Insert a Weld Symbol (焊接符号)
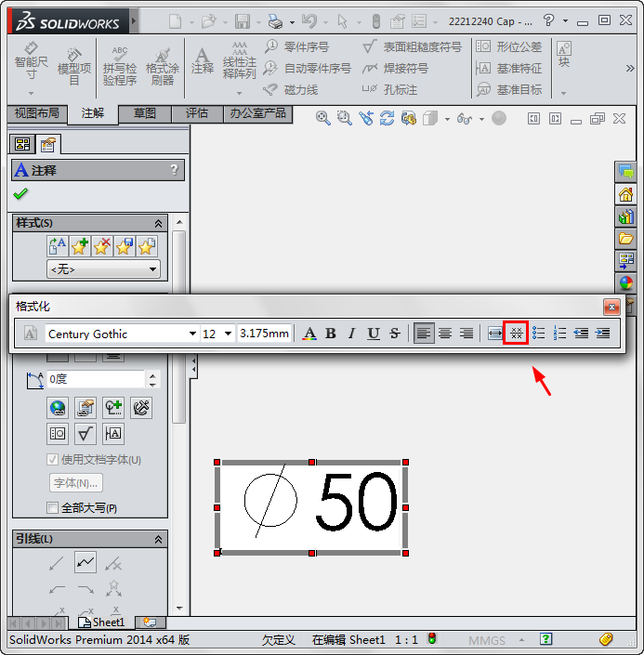This screenshot has width=644, height=655. 395,68
